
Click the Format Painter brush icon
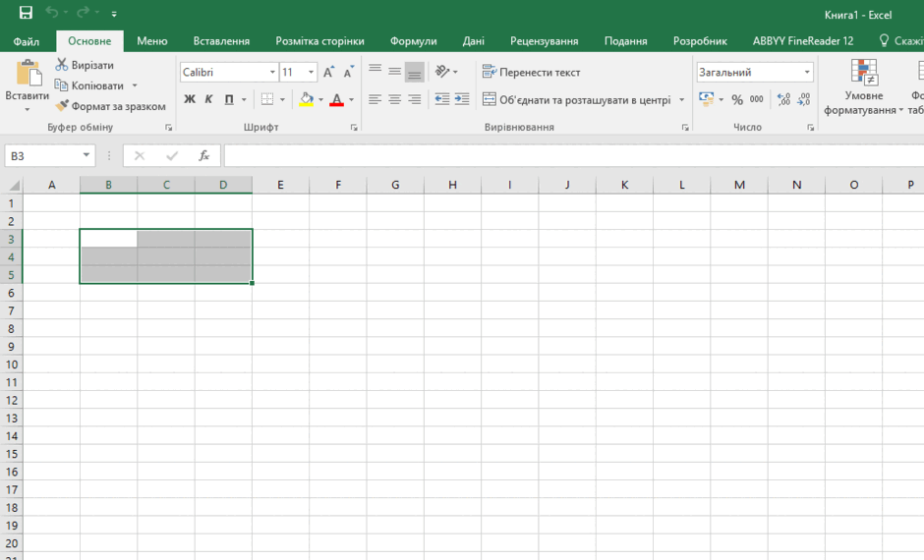(x=62, y=106)
